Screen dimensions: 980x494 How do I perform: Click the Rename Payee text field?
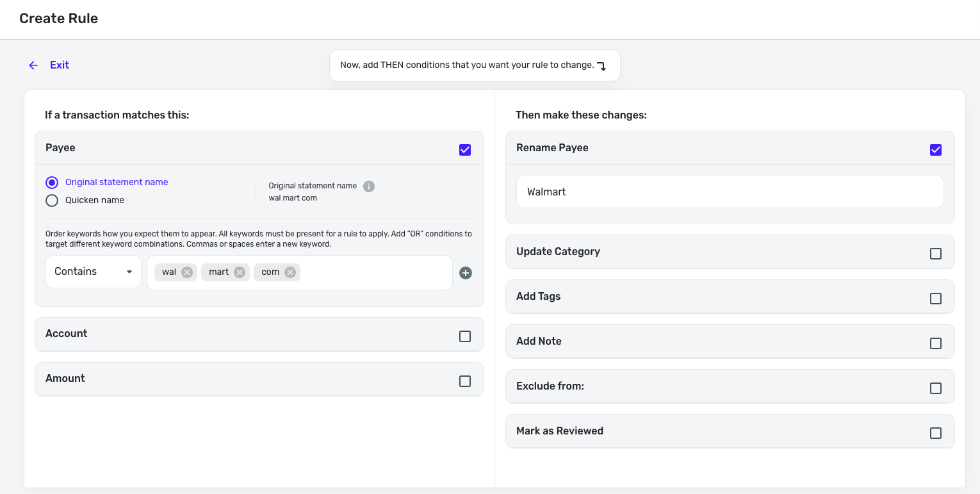pos(730,192)
